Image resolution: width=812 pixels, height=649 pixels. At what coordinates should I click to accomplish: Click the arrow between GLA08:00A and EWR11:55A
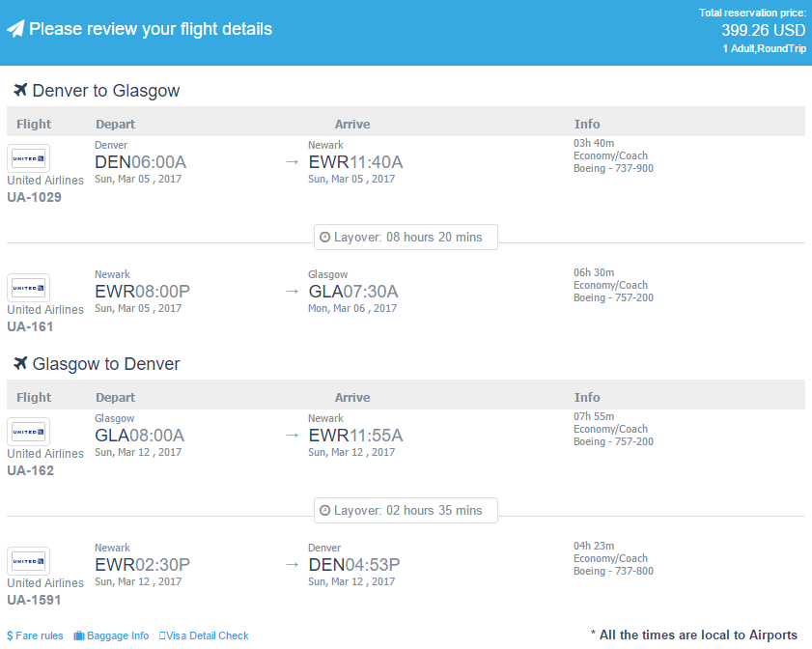tap(293, 436)
